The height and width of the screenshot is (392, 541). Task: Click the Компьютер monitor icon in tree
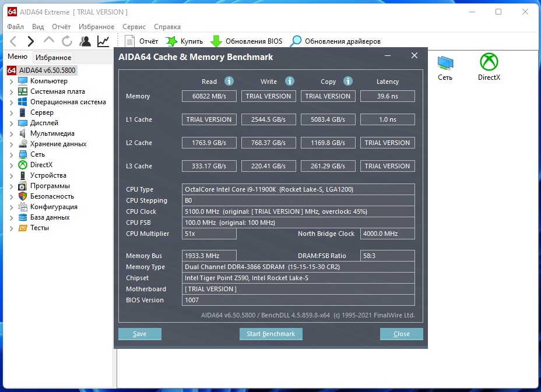[x=22, y=81]
